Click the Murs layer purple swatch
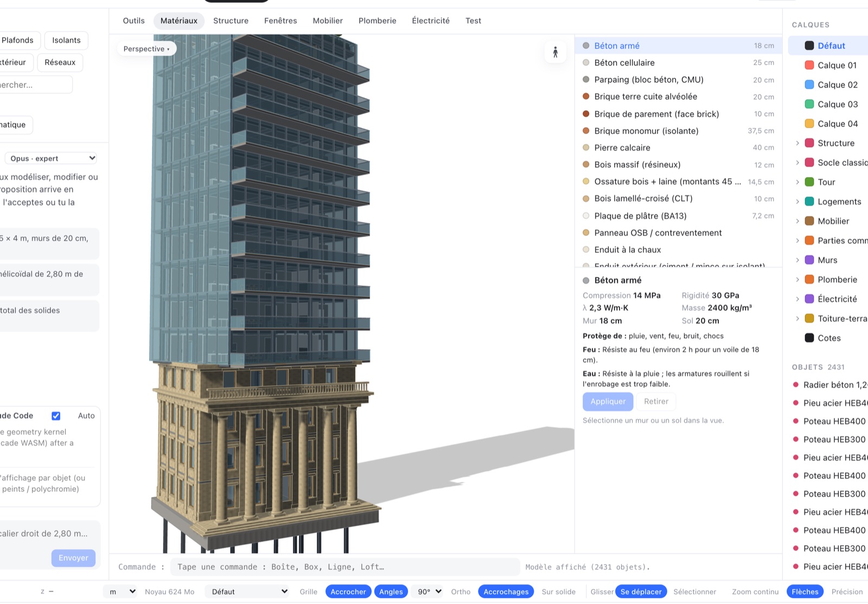This screenshot has width=868, height=604. 809,260
